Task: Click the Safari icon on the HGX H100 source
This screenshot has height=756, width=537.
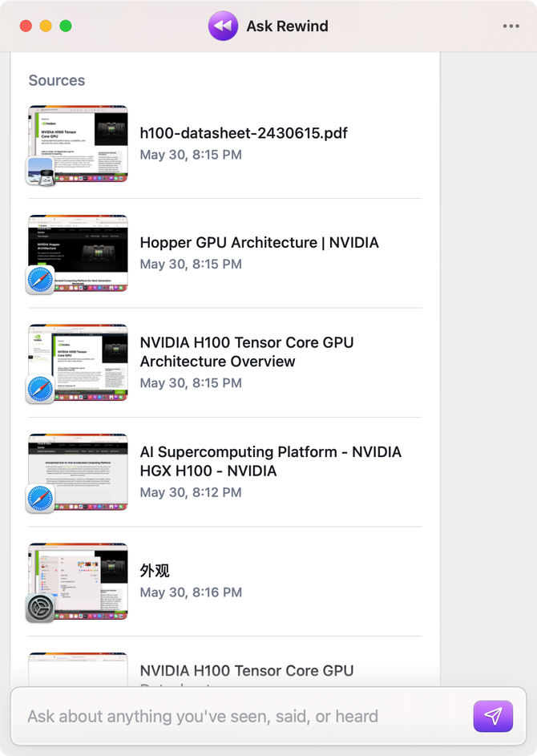Action: coord(40,499)
